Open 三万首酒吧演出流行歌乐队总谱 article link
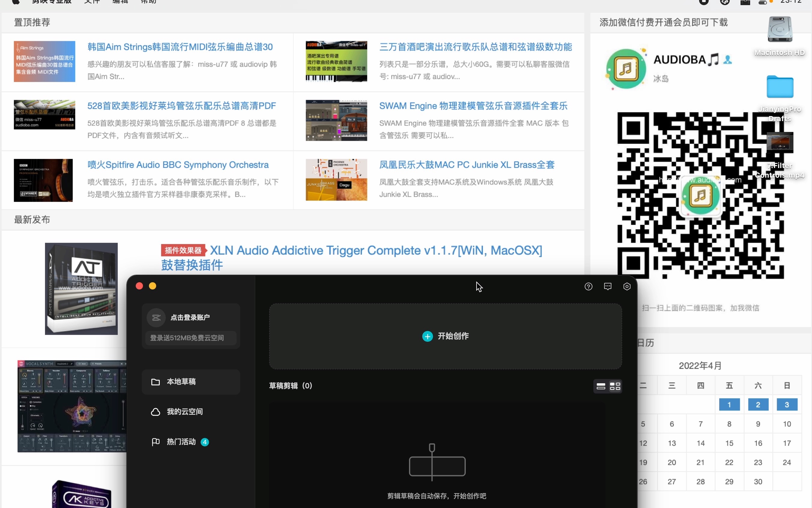 (x=475, y=47)
